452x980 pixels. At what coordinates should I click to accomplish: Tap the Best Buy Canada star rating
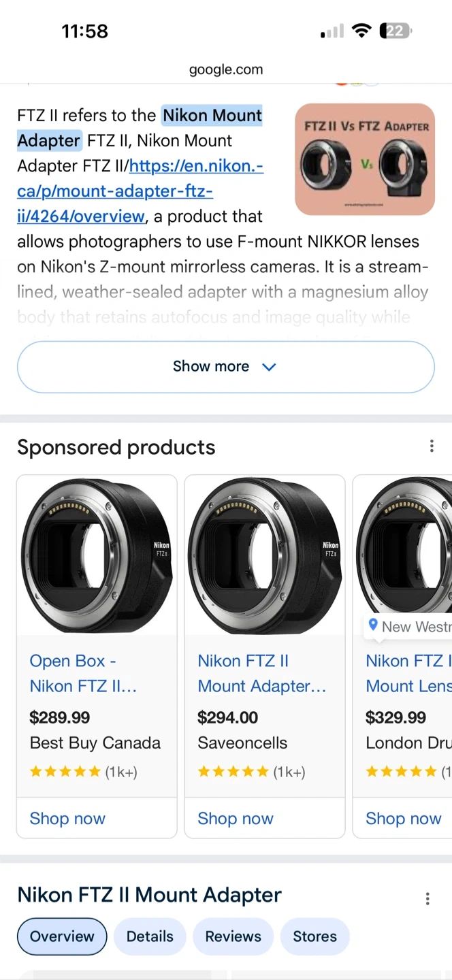[x=65, y=772]
